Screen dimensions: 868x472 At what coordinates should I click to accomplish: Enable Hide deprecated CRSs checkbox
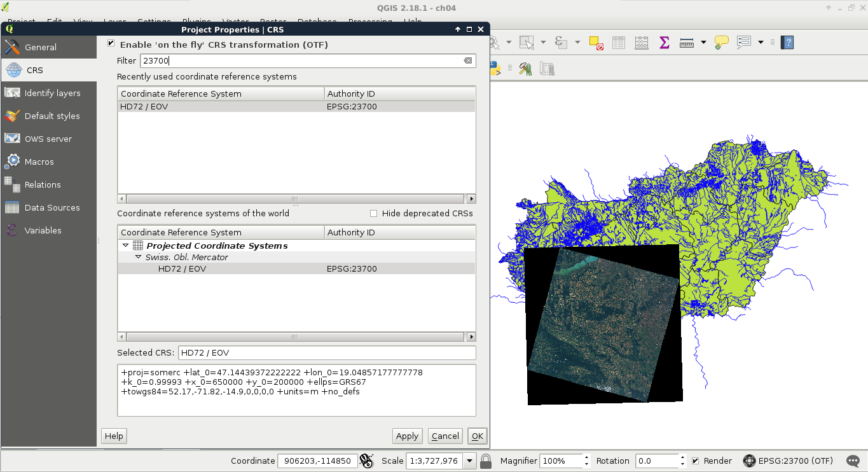(x=374, y=214)
